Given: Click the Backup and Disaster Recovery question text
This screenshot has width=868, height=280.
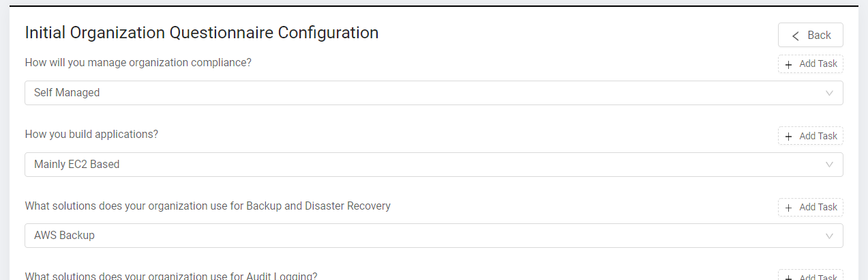Looking at the screenshot, I should [207, 206].
